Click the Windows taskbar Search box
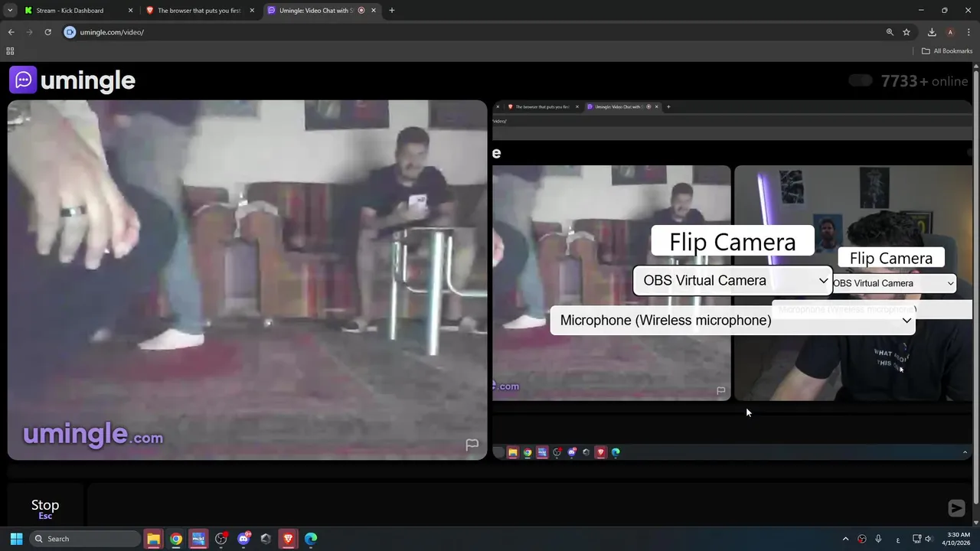980x551 pixels. coord(85,539)
